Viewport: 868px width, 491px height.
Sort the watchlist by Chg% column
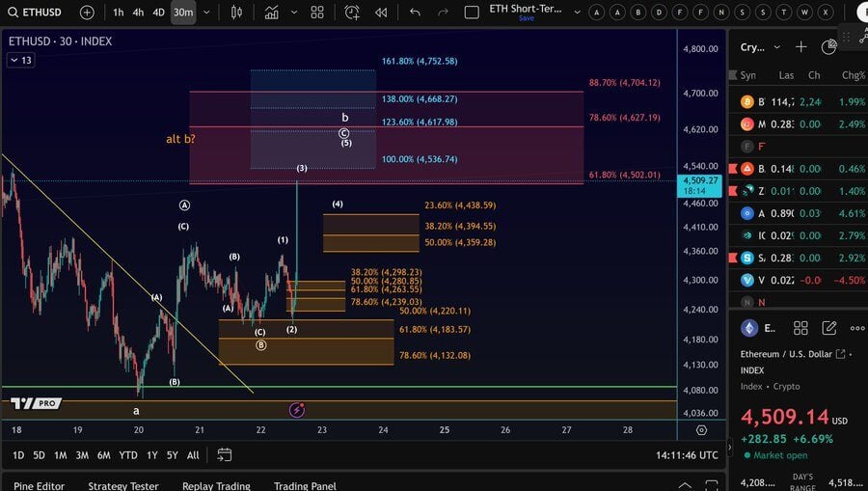coord(854,75)
